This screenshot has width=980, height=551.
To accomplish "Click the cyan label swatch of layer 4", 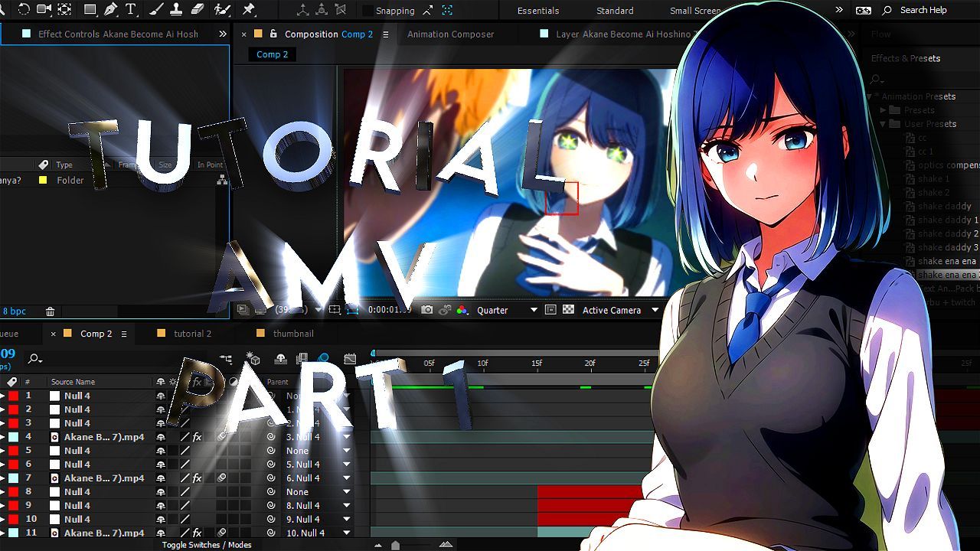I will coord(13,437).
